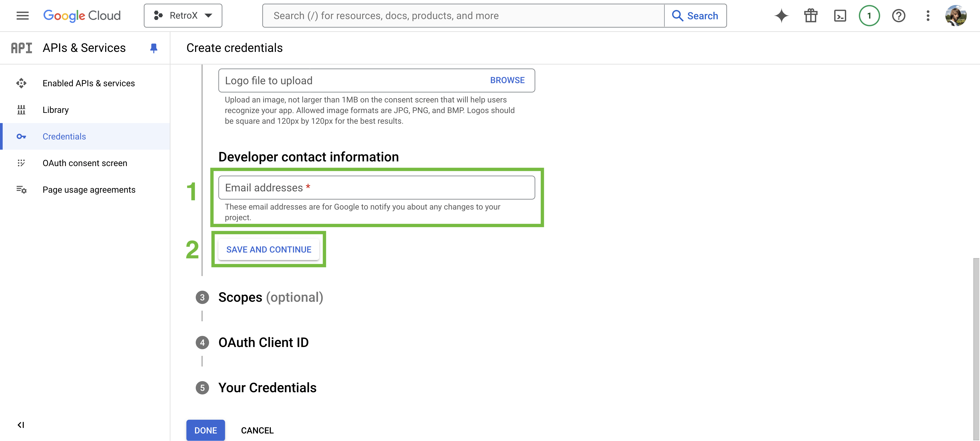
Task: Expand step 3 Scopes (optional)
Action: (271, 297)
